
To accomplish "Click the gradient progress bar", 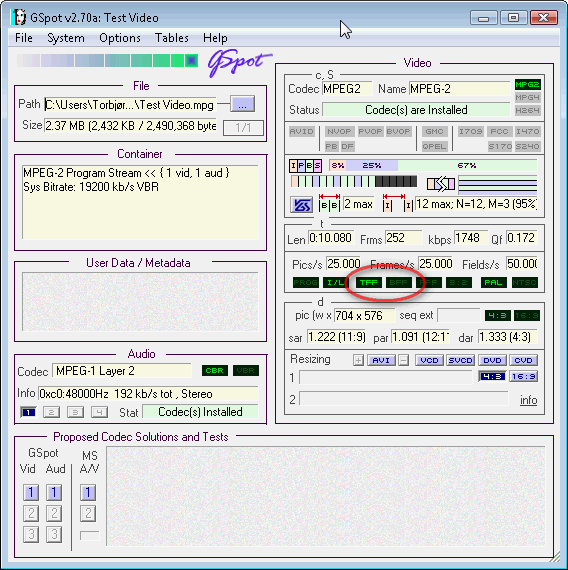I will click(107, 60).
